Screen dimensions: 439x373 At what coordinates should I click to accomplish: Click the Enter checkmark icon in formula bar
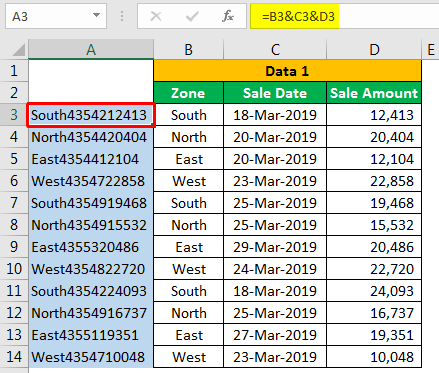(192, 16)
